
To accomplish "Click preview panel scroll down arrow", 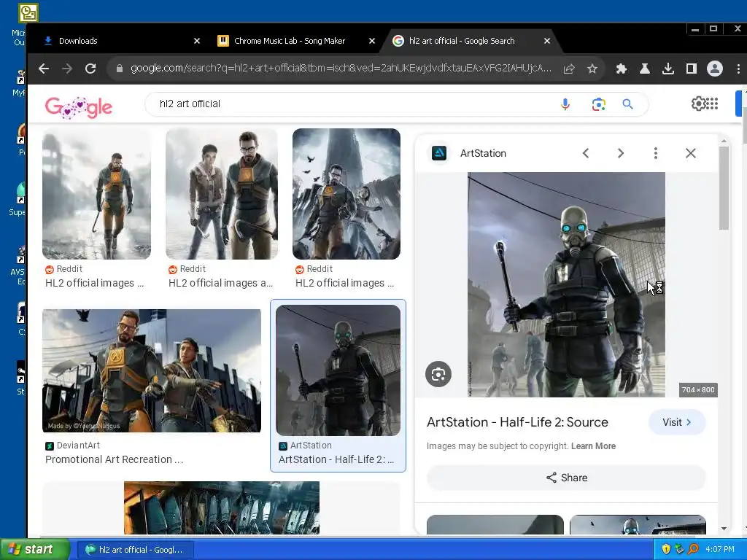I will (x=724, y=529).
